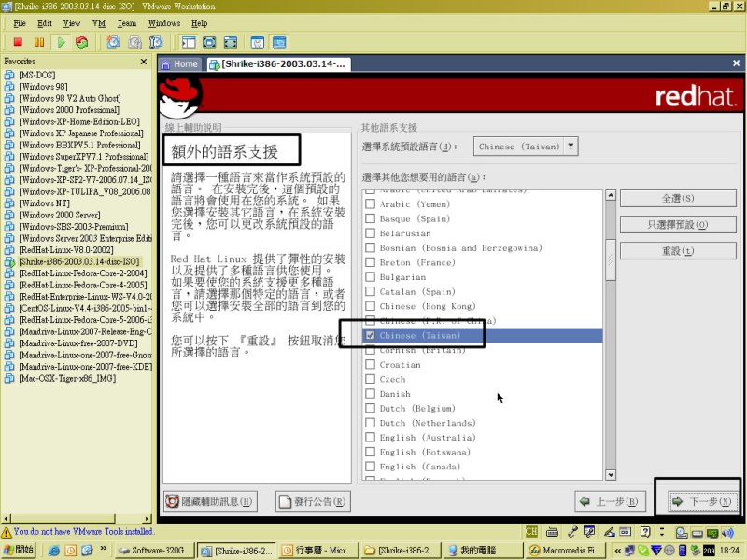Open the snapshot manager toolbar icon
The width and height of the screenshot is (747, 560).
pos(156,42)
